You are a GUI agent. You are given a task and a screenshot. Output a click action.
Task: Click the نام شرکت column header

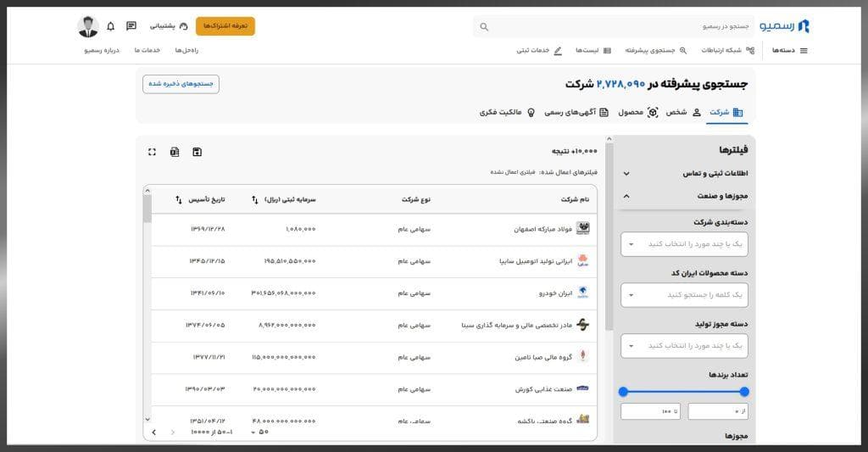tap(576, 199)
